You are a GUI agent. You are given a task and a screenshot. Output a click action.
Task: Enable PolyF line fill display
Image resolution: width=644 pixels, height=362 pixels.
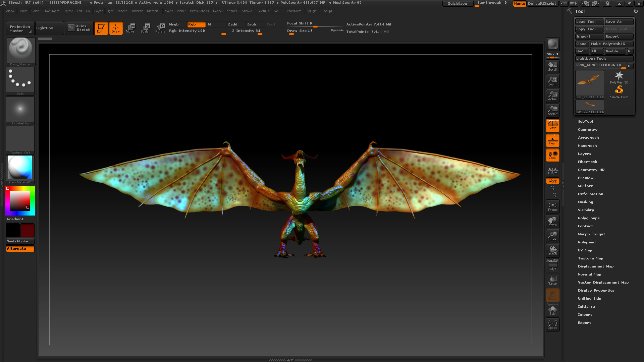(552, 265)
